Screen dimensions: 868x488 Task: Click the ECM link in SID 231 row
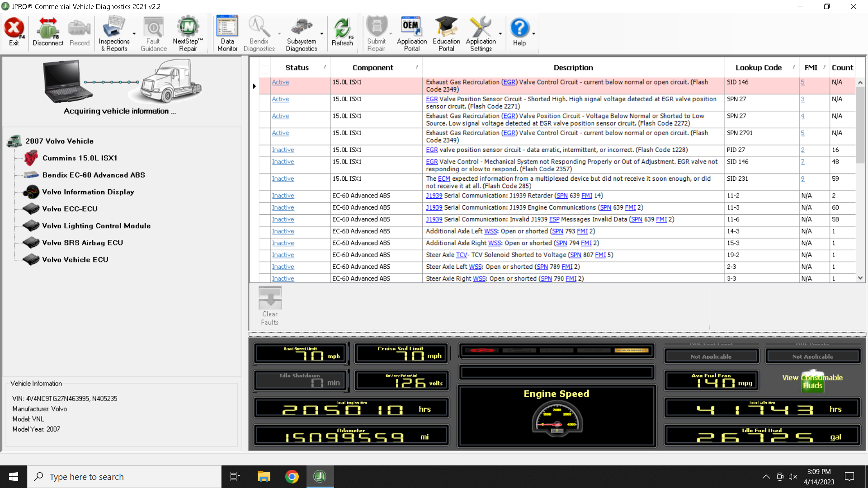(x=444, y=178)
